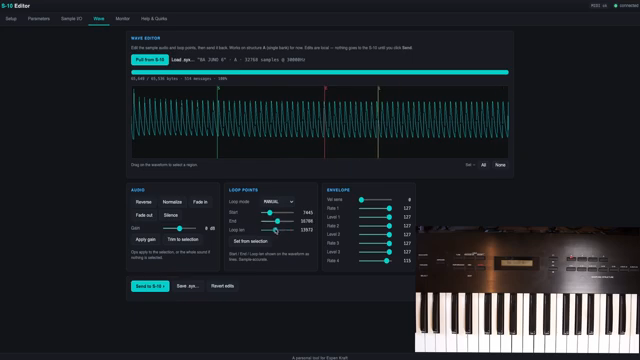Click the green connected status indicator
This screenshot has height=360, width=640.
[616, 6]
